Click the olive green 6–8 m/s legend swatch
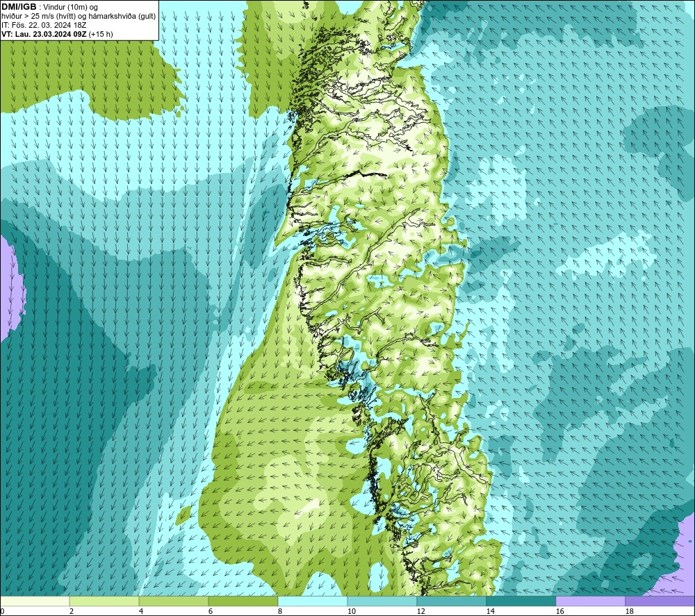695x616 pixels. point(243,601)
